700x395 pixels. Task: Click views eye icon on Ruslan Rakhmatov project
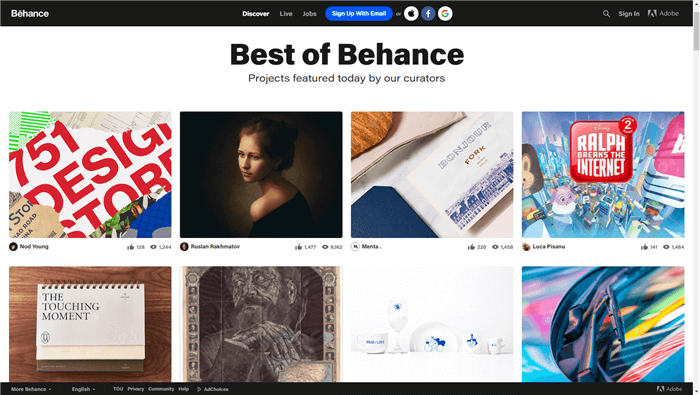coord(325,247)
